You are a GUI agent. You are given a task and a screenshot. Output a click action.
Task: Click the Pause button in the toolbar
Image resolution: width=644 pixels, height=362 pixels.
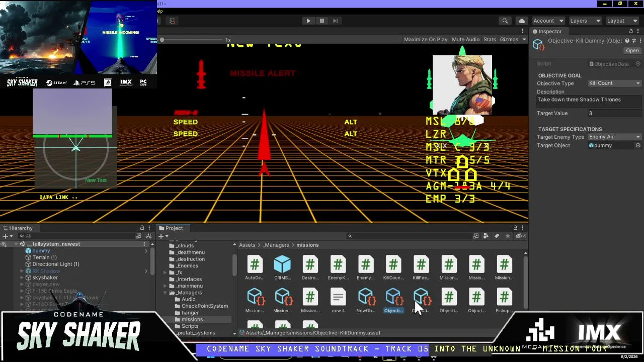322,21
